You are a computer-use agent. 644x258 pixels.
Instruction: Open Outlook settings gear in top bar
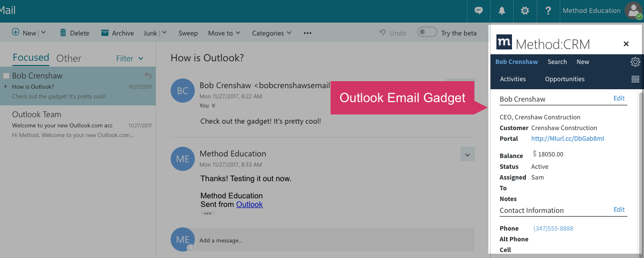pyautogui.click(x=525, y=11)
